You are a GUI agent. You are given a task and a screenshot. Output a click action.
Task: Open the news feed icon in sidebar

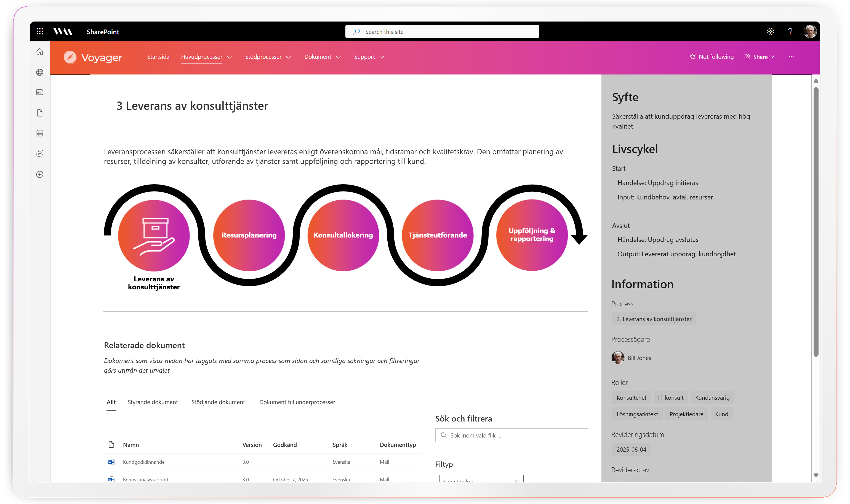click(40, 92)
